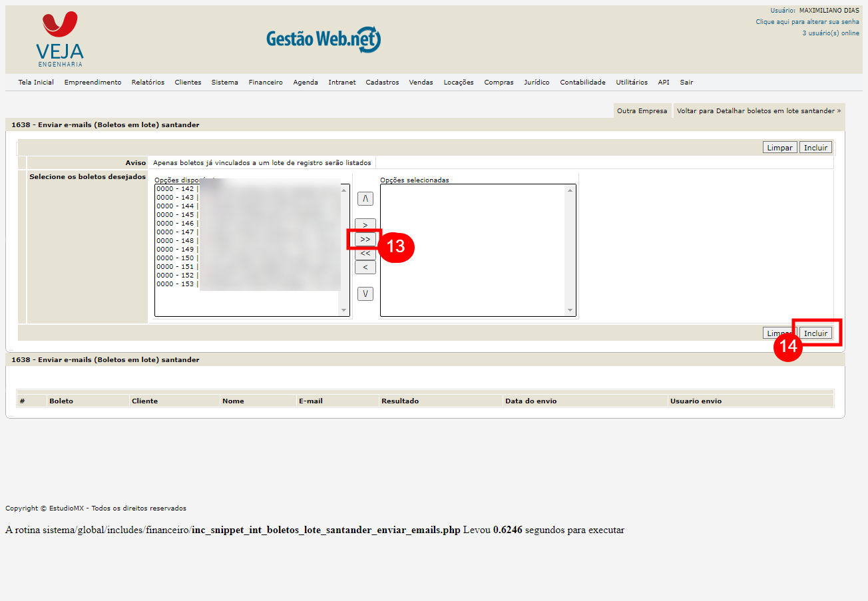Click the move-all-right '>>' button
This screenshot has width=868, height=601.
pos(365,239)
